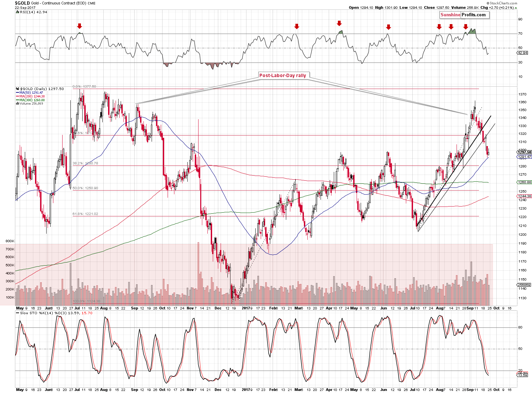
Task: Click the MA(300) 1260.88 legend entry
Action: tap(30, 100)
